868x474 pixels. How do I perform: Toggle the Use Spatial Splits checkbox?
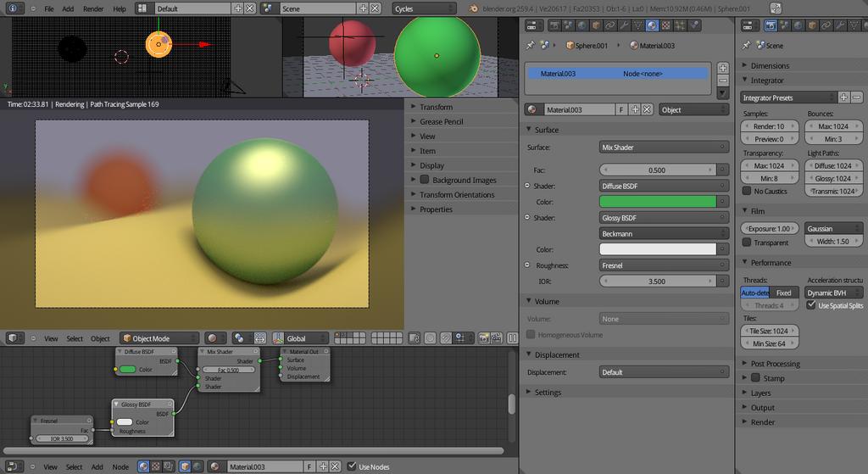click(811, 305)
